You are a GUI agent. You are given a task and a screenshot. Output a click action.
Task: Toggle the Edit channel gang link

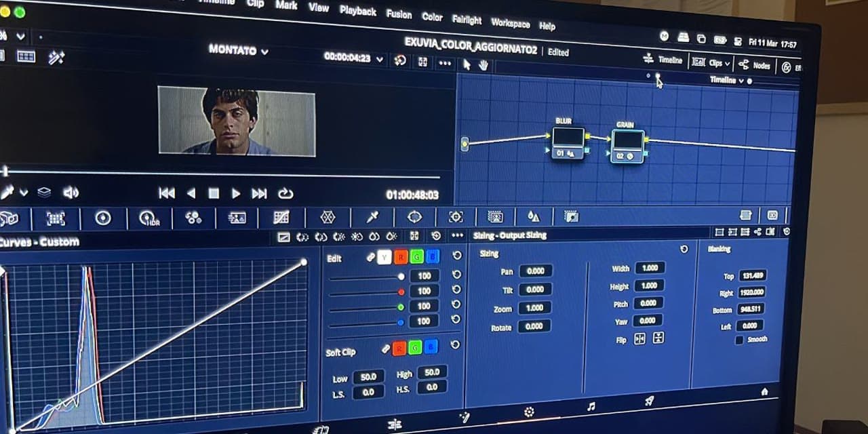[370, 258]
